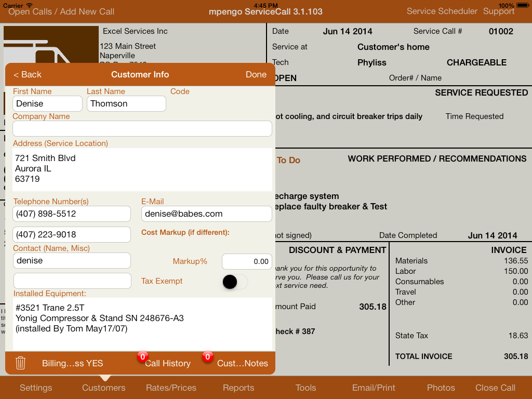Switch to the Rates/Prices tab
Image resolution: width=532 pixels, height=399 pixels.
pyautogui.click(x=171, y=388)
